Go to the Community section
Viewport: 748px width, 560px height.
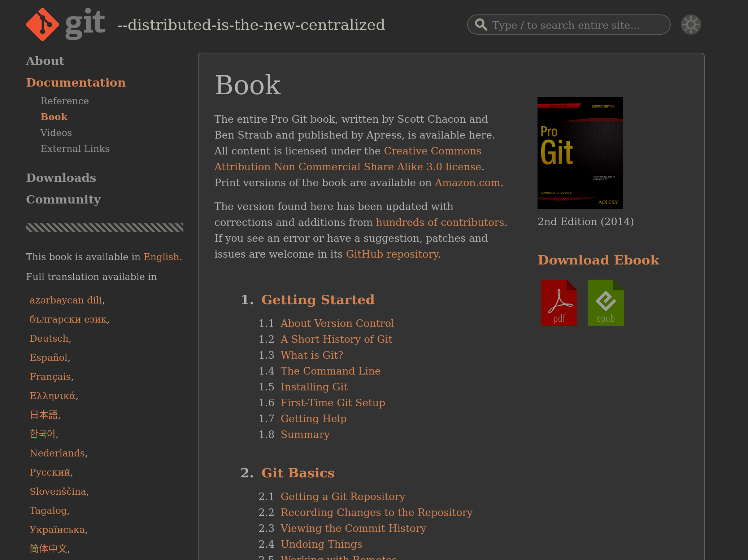tap(63, 200)
